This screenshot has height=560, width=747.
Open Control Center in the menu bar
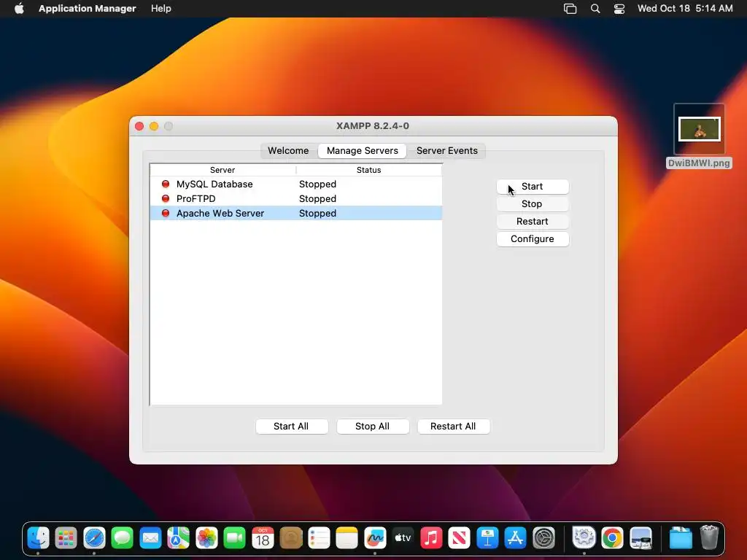619,9
